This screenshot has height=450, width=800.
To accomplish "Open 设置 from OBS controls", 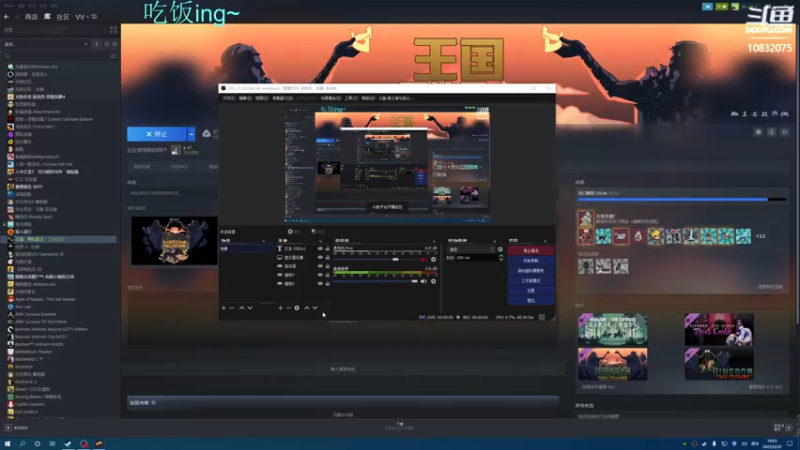I will (531, 290).
